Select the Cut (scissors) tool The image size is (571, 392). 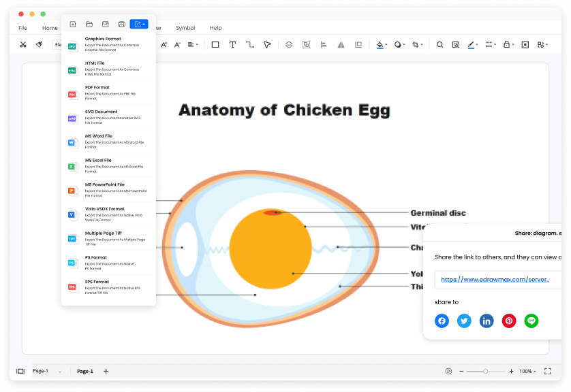(22, 44)
